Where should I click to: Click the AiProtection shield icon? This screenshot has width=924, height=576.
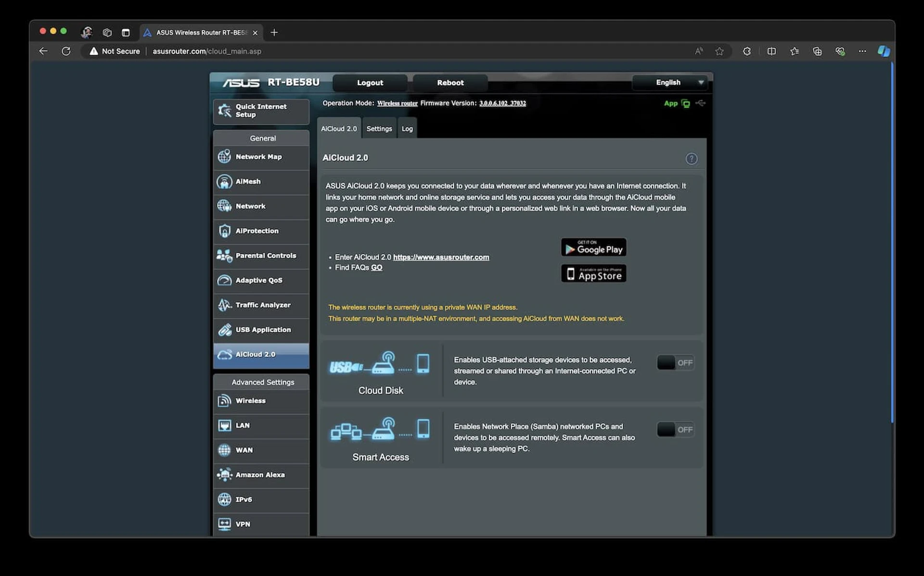coord(224,231)
